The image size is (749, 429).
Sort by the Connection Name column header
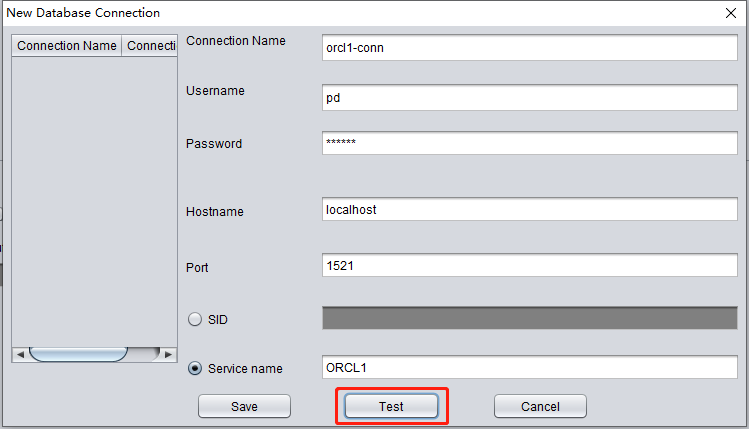pyautogui.click(x=66, y=45)
